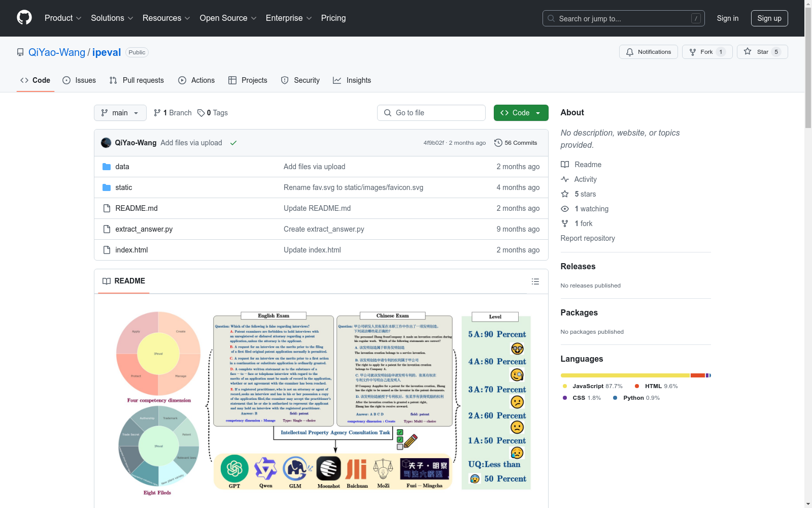
Task: Click the HTML red language bar segment
Action: (x=698, y=375)
